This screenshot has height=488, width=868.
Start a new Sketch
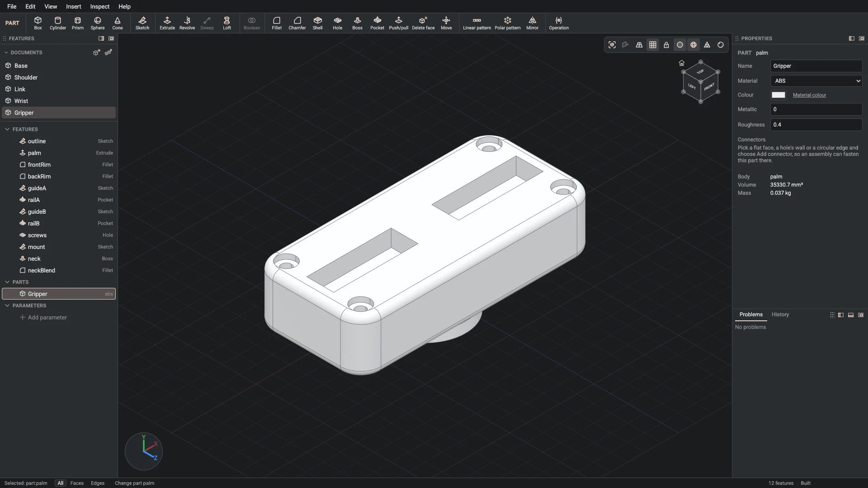[x=142, y=23]
